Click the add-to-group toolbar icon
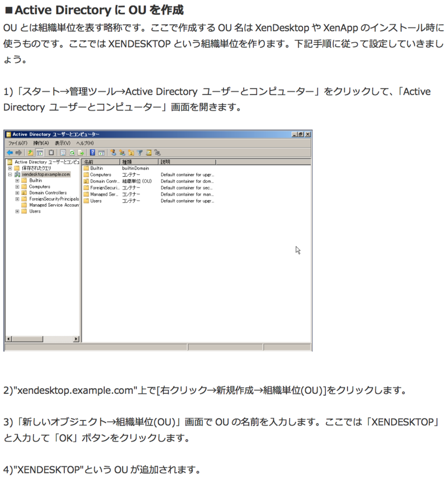 coord(158,153)
